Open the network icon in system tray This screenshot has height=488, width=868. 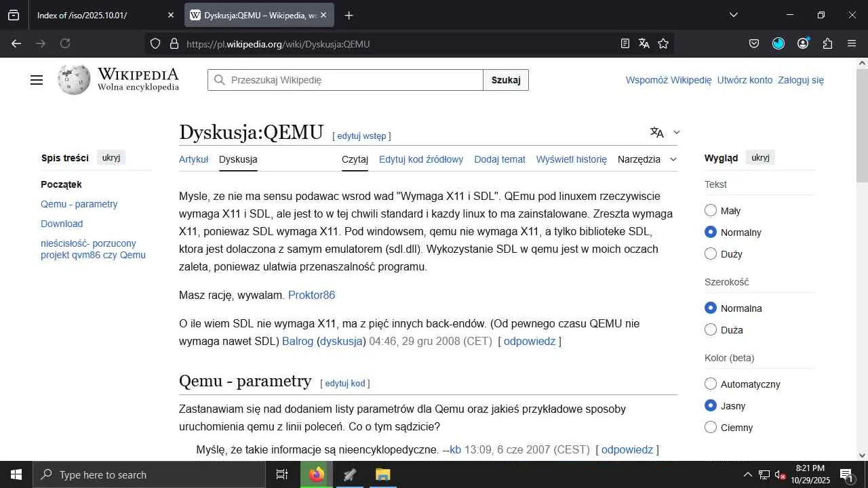764,474
